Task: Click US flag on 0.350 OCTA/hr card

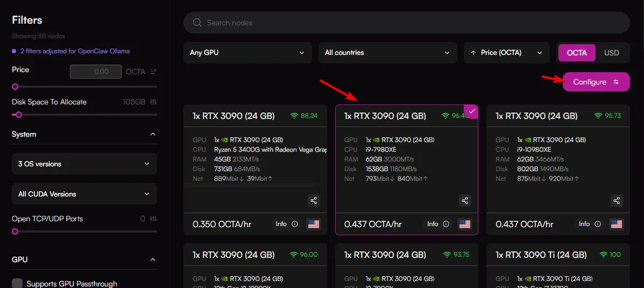Action: (313, 224)
